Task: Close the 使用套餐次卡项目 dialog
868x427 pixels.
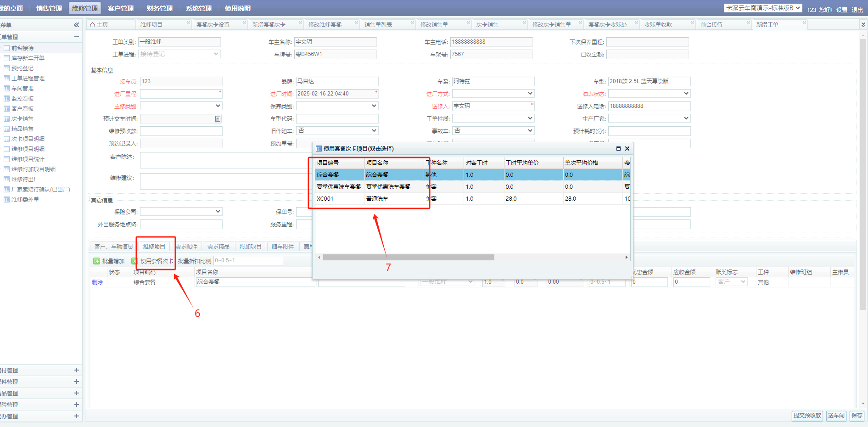Action: click(x=627, y=149)
